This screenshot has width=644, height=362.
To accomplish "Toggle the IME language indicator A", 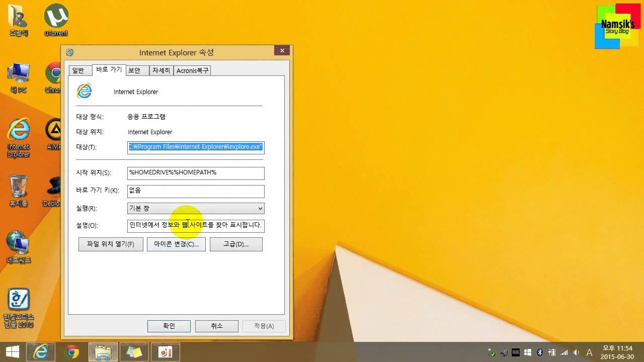I will click(590, 352).
